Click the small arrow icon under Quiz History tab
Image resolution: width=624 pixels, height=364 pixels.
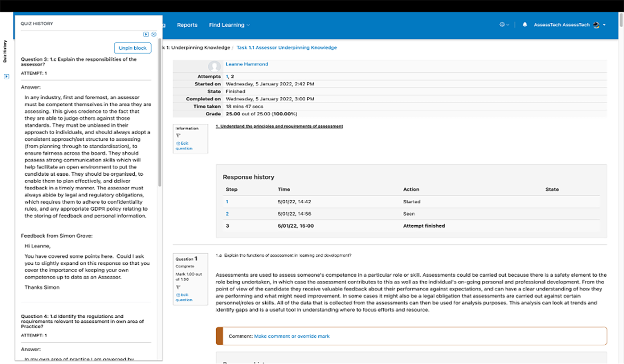pyautogui.click(x=7, y=76)
